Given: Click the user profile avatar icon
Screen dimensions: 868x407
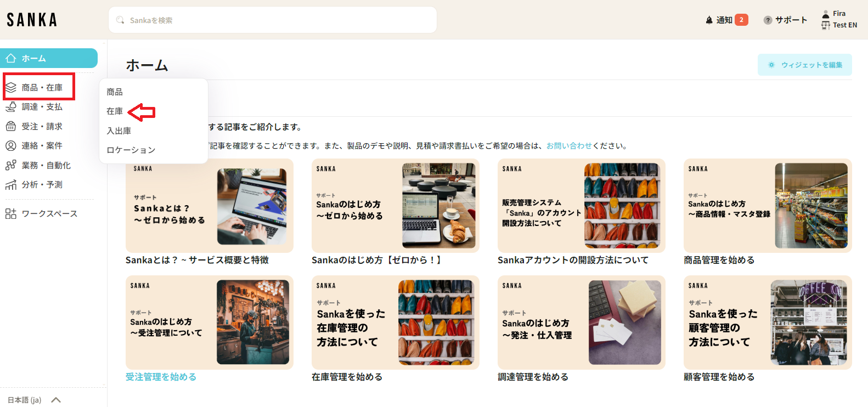Looking at the screenshot, I should pyautogui.click(x=826, y=14).
